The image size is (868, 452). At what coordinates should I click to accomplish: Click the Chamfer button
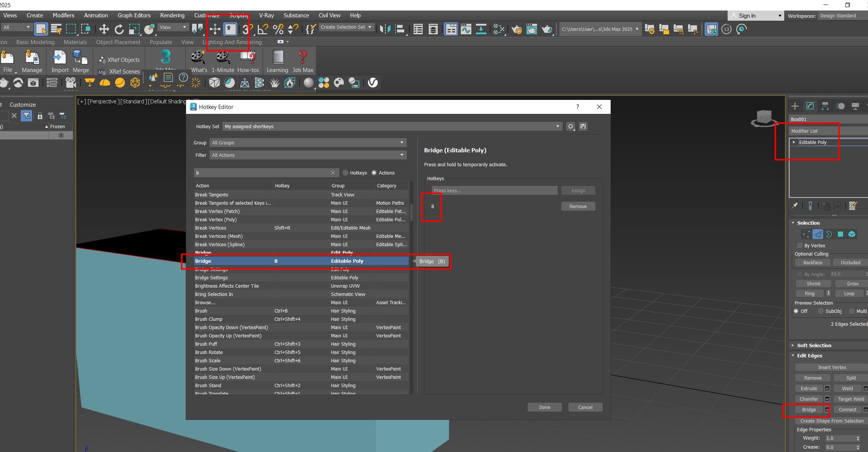(x=809, y=399)
